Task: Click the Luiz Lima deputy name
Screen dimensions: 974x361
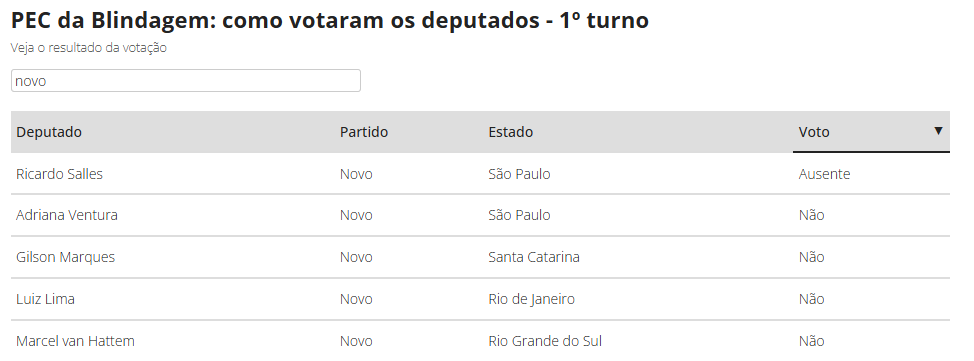Action: [x=45, y=299]
